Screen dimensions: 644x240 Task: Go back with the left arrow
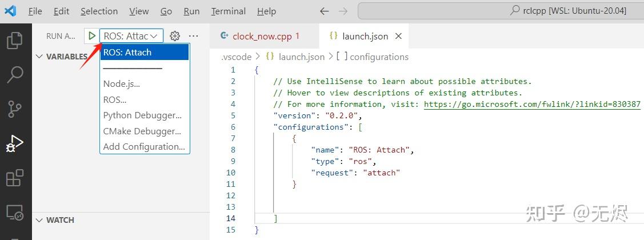point(325,11)
